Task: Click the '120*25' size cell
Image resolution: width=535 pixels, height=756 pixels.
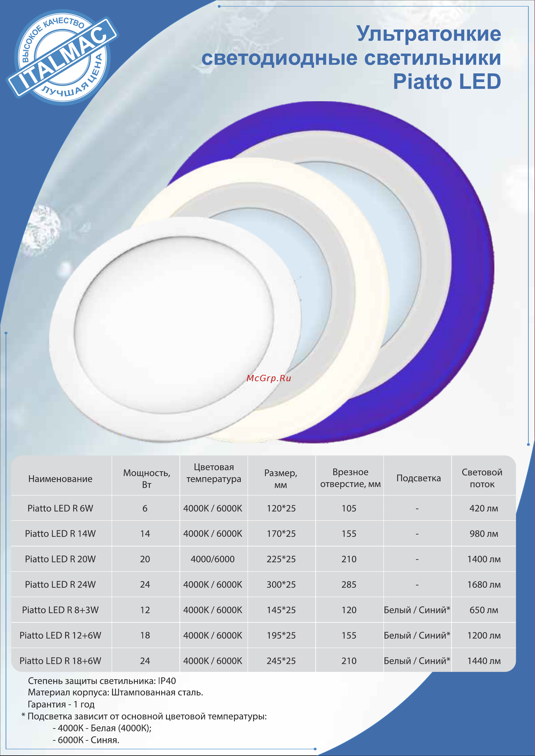Action: [281, 508]
